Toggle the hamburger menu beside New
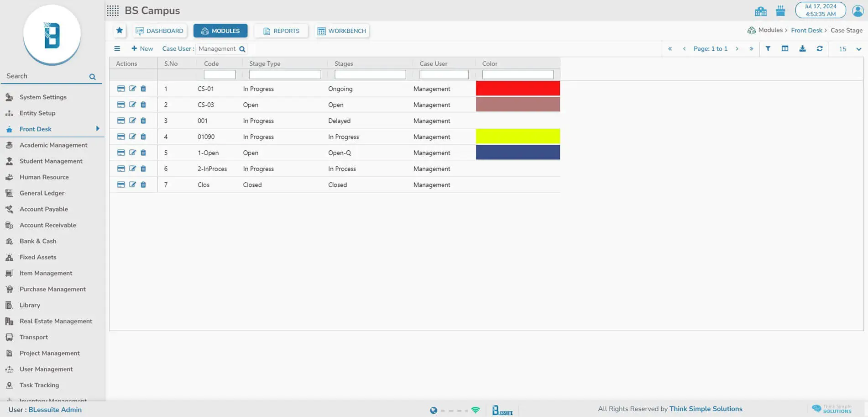This screenshot has height=417, width=868. click(117, 49)
